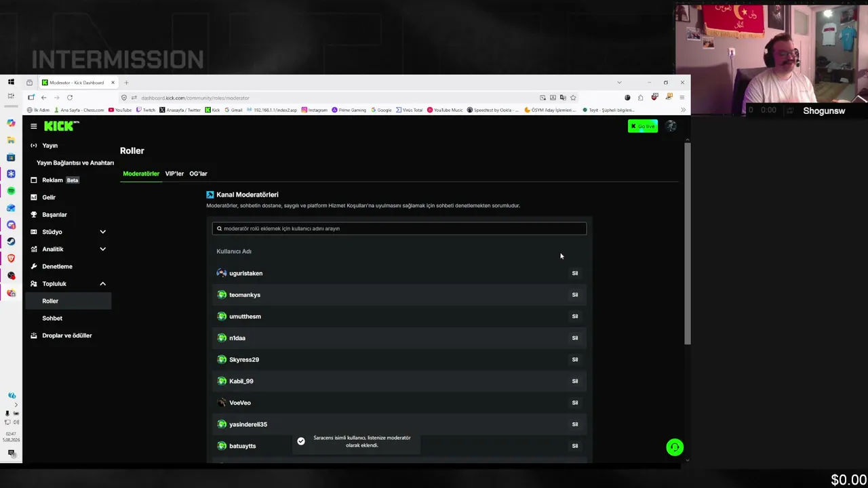This screenshot has height=488, width=868.
Task: Remove moderator n1daa with Sil
Action: (575, 338)
